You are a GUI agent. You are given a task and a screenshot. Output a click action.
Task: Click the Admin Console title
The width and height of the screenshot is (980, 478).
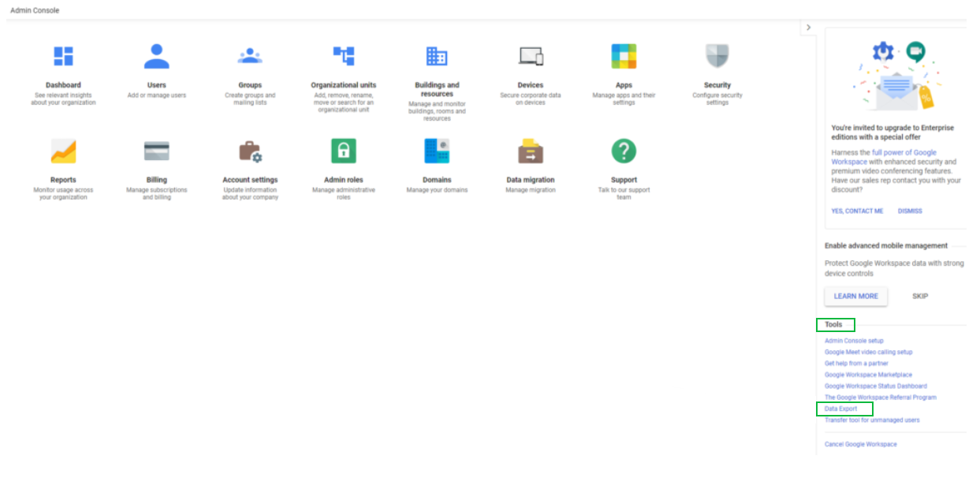(35, 10)
